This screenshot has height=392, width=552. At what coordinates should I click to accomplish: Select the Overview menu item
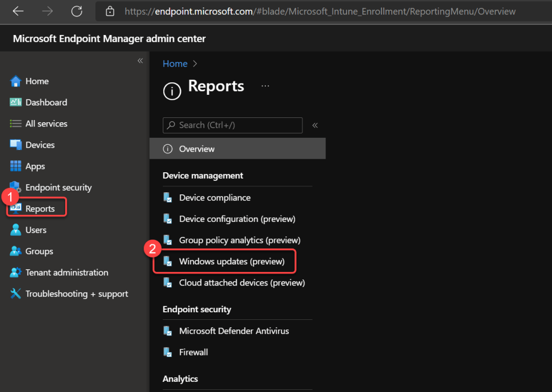[197, 149]
